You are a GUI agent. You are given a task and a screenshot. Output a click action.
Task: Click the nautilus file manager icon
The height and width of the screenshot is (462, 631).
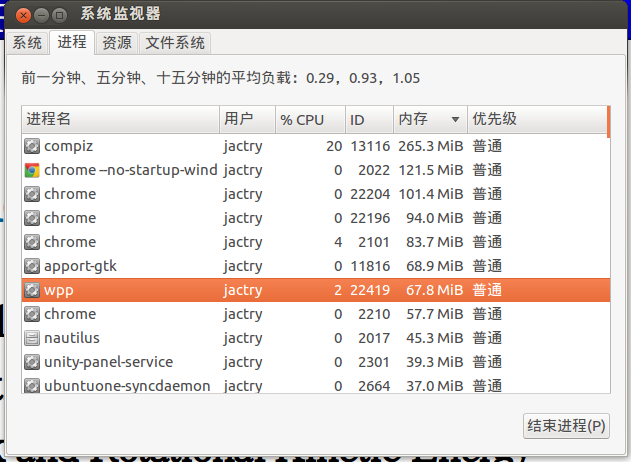pyautogui.click(x=32, y=338)
